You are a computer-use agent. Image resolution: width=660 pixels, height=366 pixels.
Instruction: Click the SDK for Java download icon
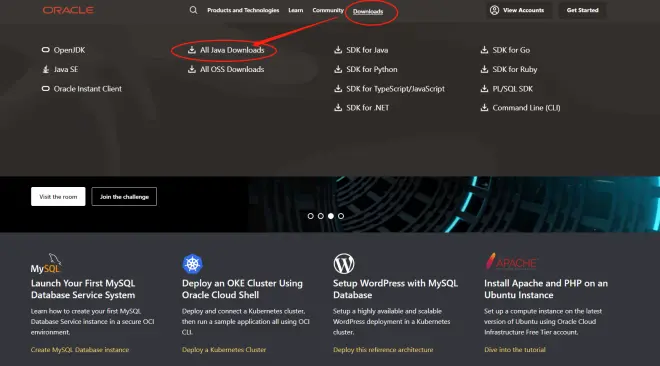(338, 50)
